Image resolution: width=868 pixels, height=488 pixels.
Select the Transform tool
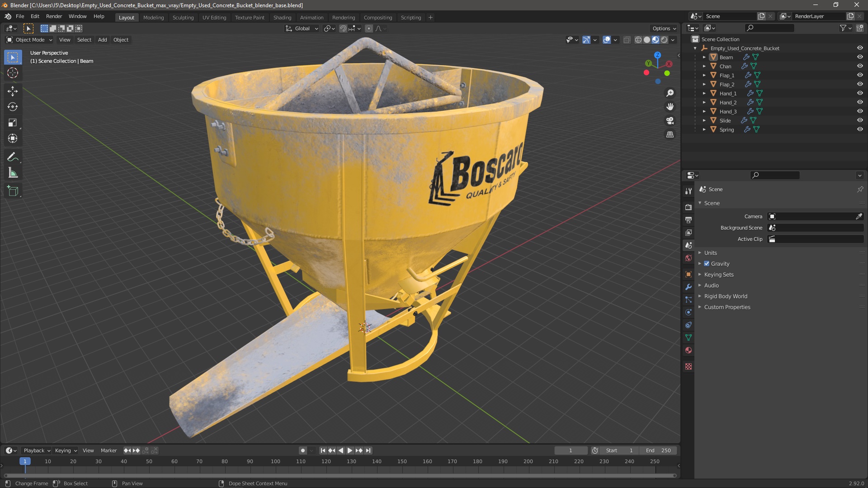coord(13,138)
